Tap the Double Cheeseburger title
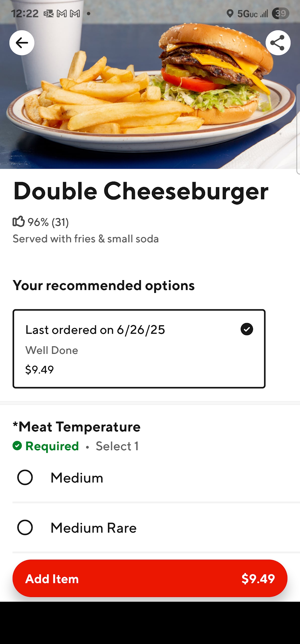This screenshot has width=300, height=644. coord(141,192)
